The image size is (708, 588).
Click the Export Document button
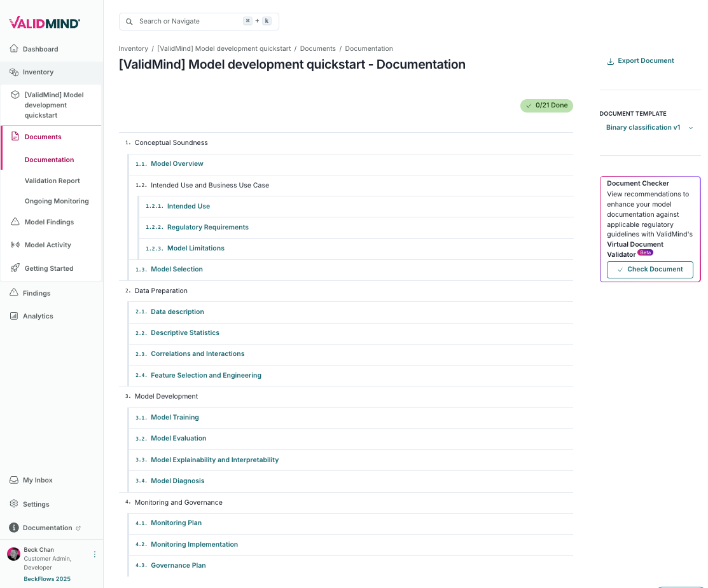click(x=640, y=60)
